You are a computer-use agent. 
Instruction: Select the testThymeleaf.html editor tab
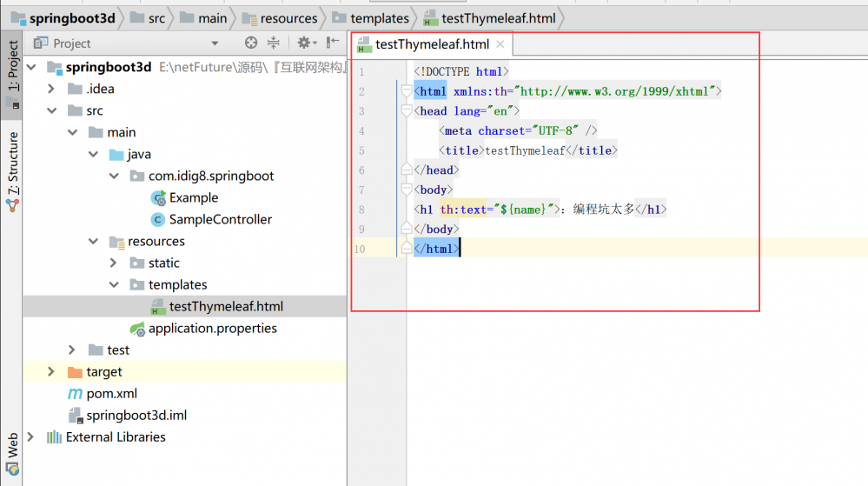coord(432,44)
